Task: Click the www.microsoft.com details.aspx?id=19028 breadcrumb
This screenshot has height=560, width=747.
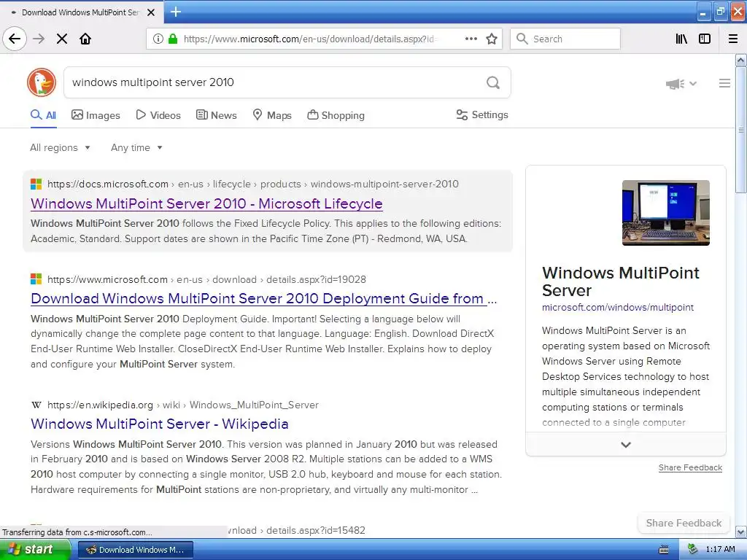Action: 206,279
